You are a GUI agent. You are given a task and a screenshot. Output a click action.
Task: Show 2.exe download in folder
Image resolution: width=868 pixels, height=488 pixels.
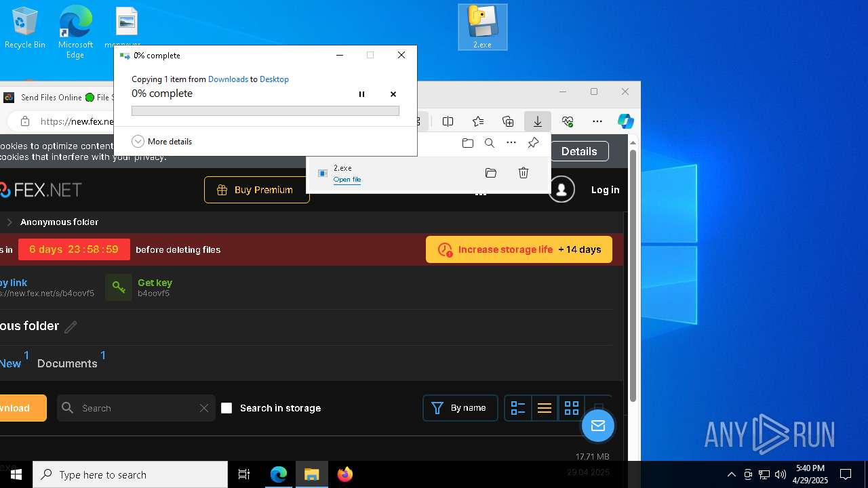pos(491,174)
